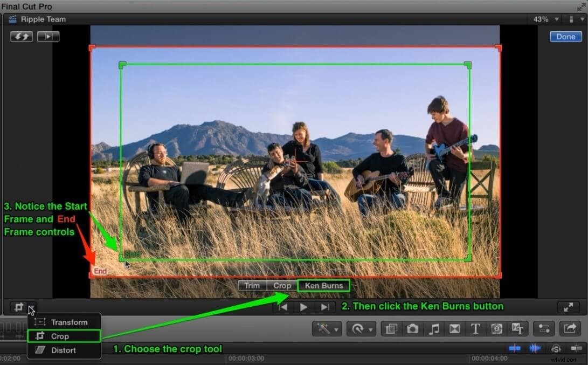Click the Done button
This screenshot has height=365, width=588.
(x=565, y=37)
